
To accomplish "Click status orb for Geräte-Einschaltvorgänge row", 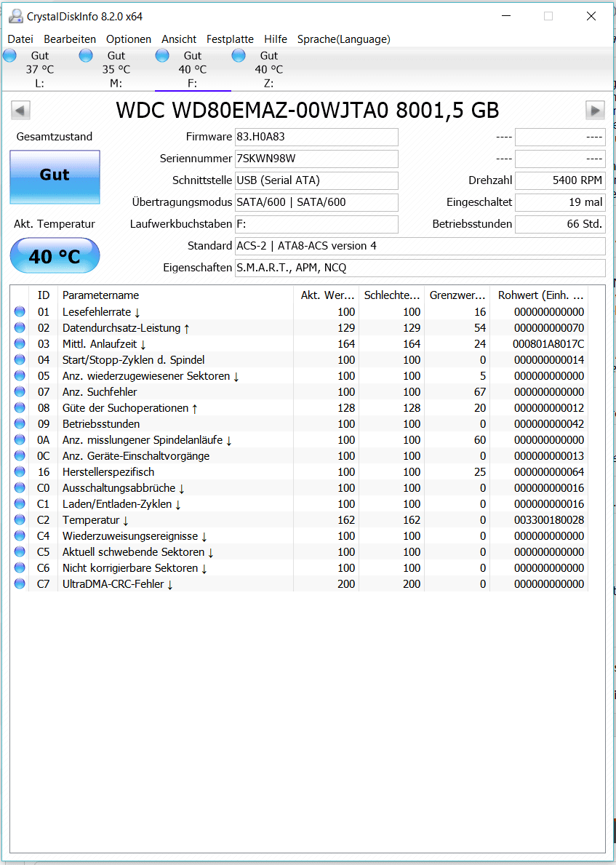I will pos(20,455).
